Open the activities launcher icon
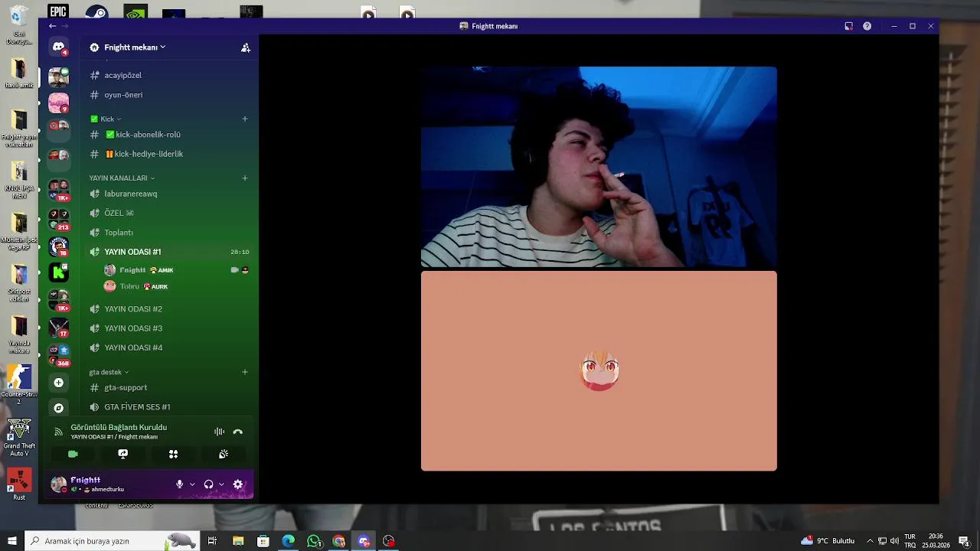 pos(173,454)
